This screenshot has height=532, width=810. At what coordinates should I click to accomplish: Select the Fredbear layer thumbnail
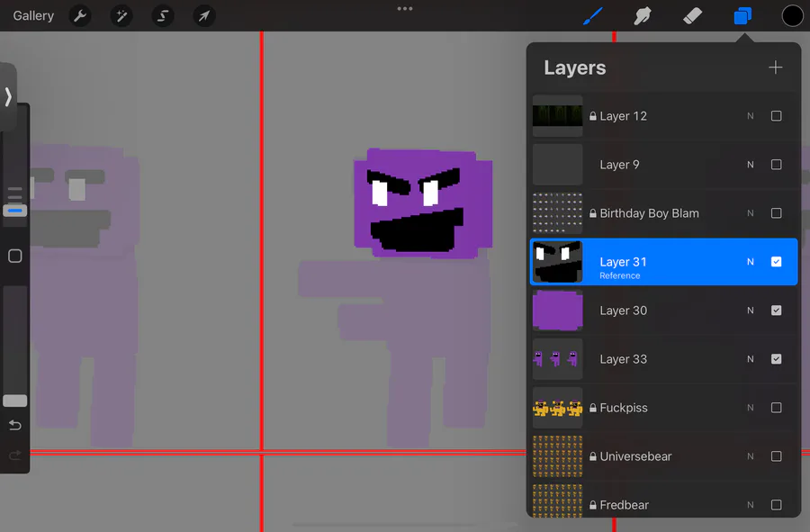[x=557, y=501]
